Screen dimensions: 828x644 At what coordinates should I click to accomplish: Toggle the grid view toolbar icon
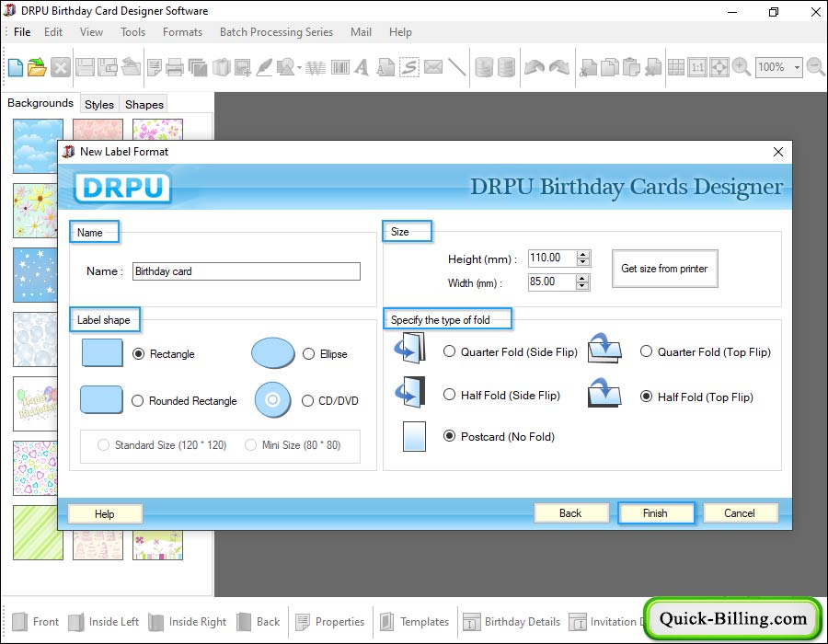tap(676, 67)
